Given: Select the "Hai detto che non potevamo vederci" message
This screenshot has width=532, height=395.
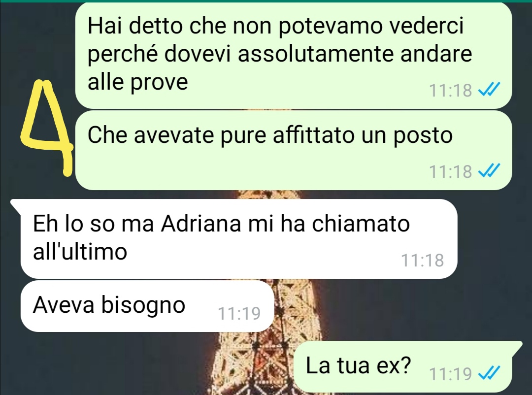Looking at the screenshot, I should 294,55.
